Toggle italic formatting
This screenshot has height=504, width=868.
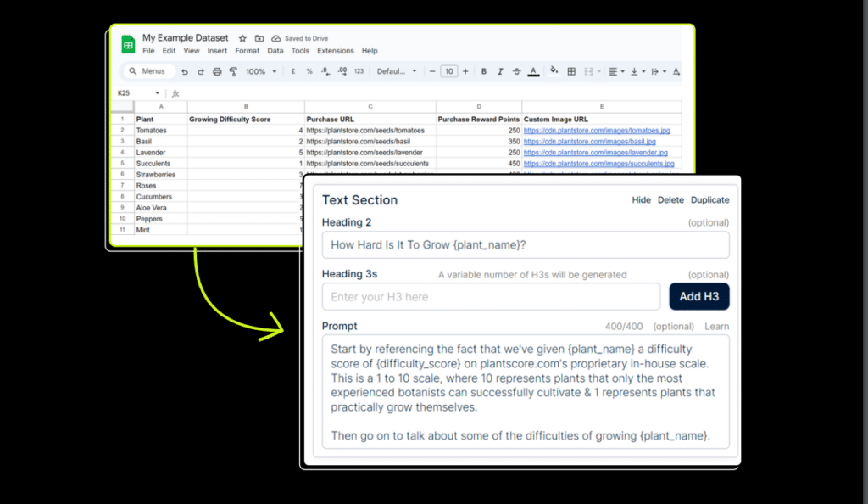click(500, 72)
